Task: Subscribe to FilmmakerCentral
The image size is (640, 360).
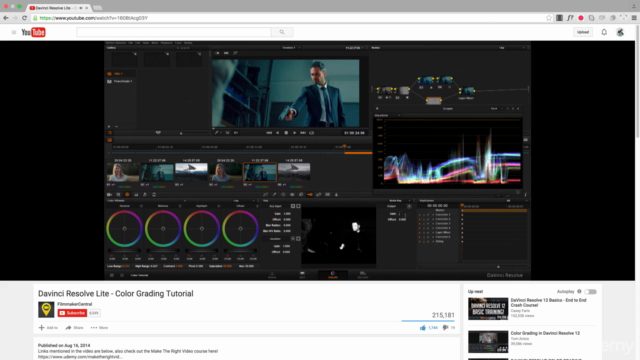Action: pyautogui.click(x=72, y=313)
